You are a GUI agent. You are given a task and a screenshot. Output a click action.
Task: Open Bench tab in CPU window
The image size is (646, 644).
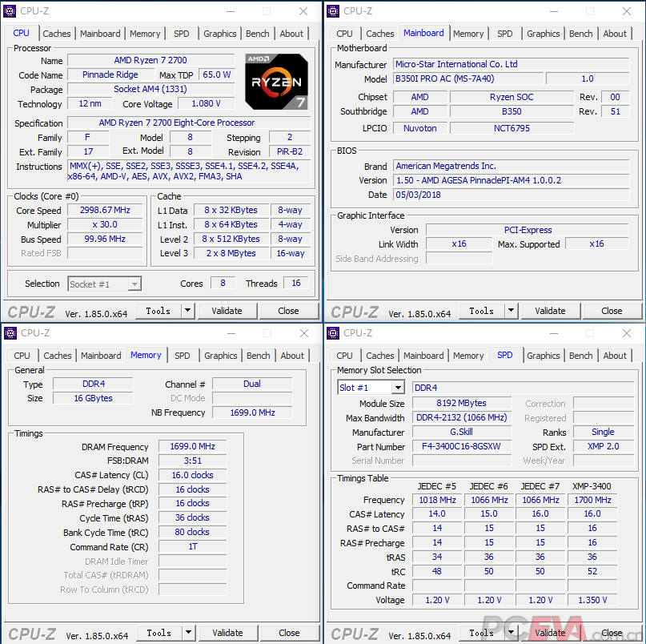(x=258, y=34)
